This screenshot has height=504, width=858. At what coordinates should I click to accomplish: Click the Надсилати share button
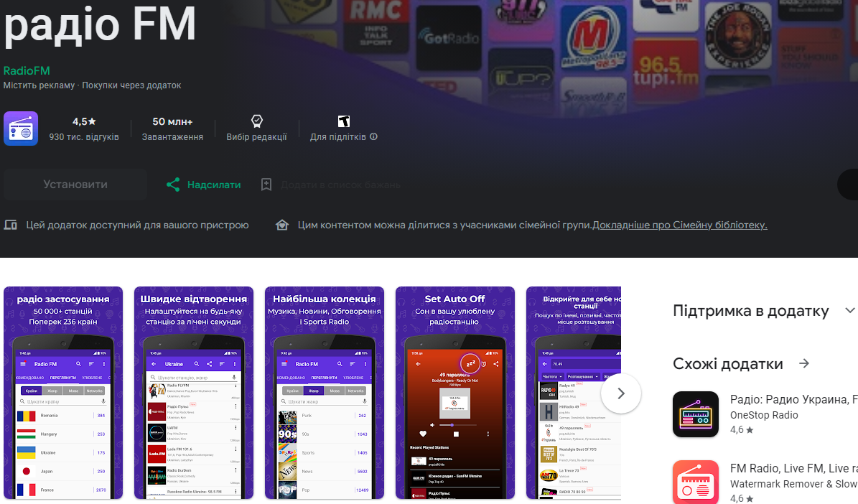pos(203,185)
